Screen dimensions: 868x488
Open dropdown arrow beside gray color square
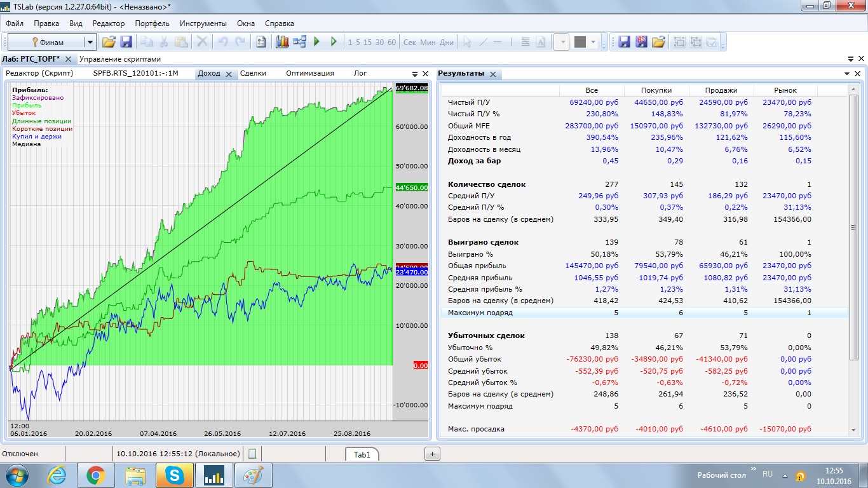point(593,43)
